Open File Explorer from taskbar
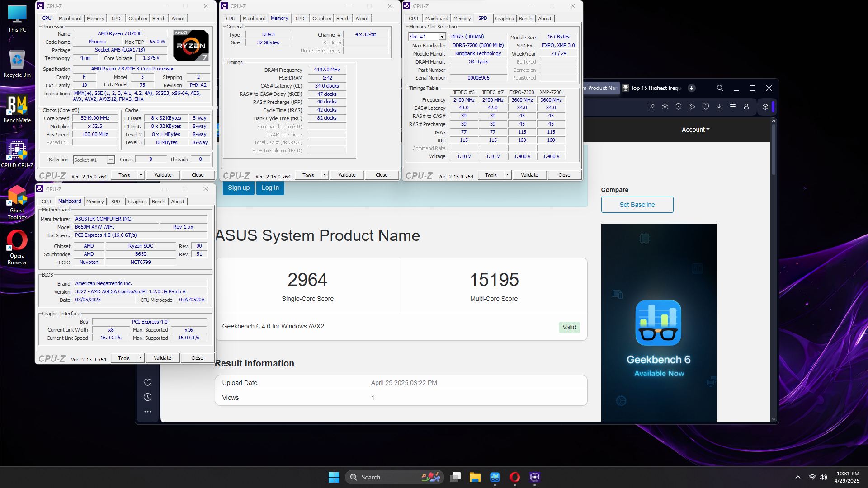The height and width of the screenshot is (488, 868). click(x=475, y=477)
